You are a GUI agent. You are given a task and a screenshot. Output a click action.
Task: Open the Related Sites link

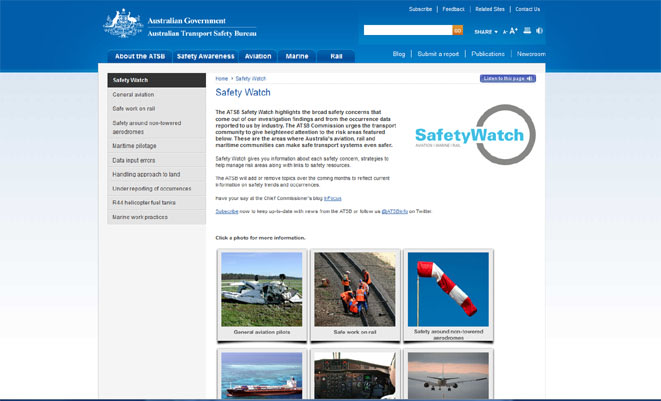(490, 9)
